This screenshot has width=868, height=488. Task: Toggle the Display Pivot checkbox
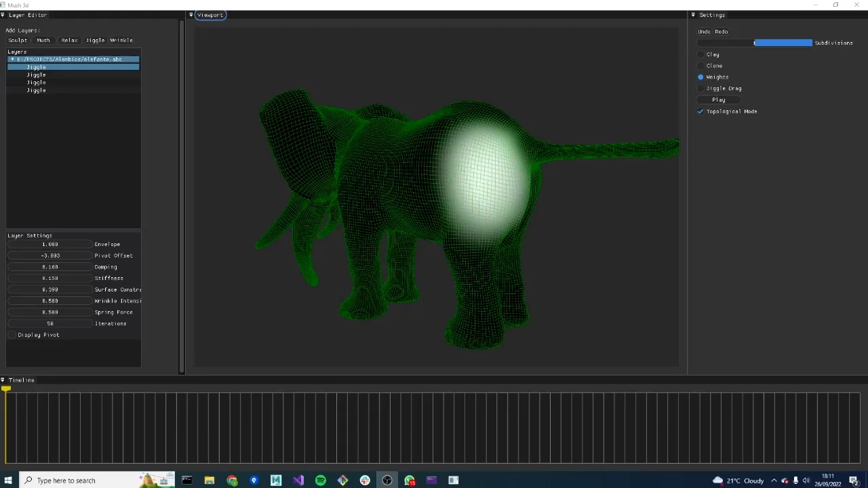[12, 335]
